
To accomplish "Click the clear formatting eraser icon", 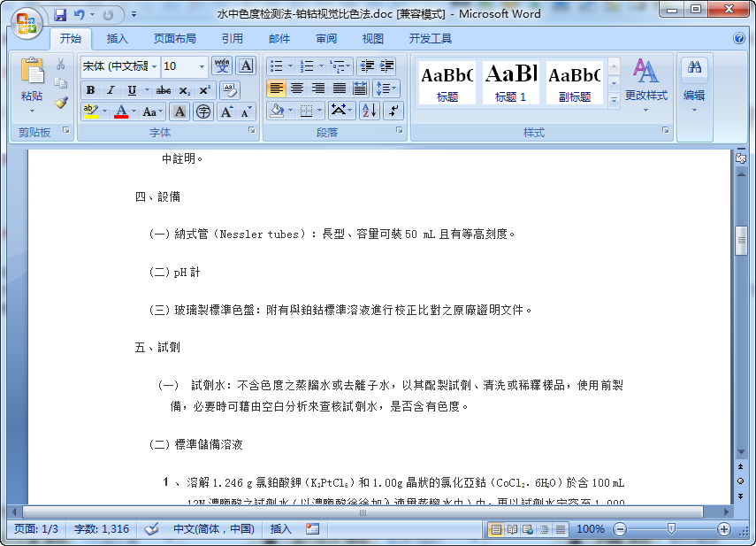I will [x=229, y=90].
